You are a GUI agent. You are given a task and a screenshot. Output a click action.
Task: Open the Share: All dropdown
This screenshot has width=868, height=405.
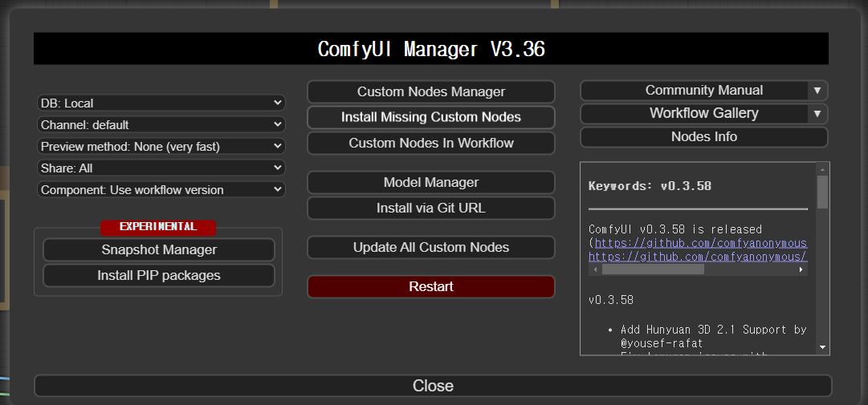[161, 168]
